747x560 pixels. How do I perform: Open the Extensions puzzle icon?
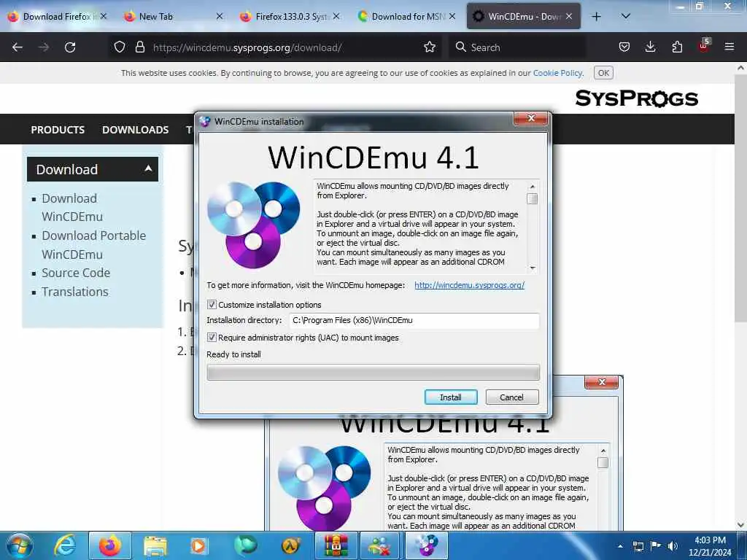coord(677,47)
